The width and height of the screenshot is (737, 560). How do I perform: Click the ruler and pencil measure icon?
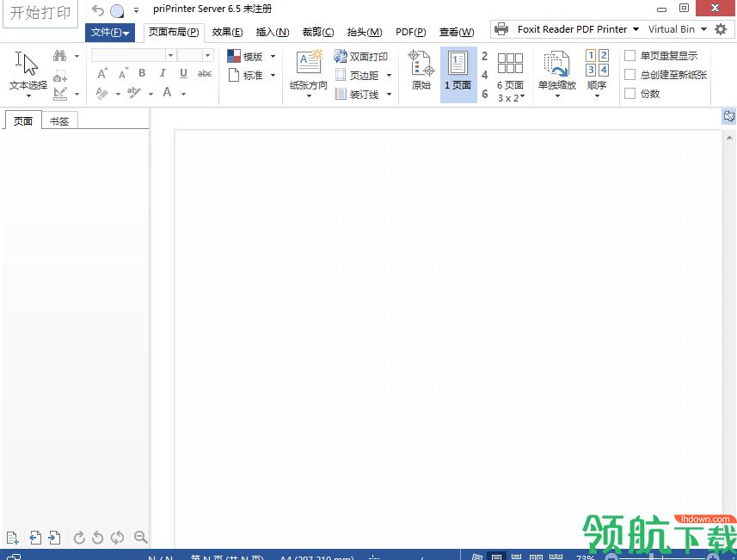coord(60,94)
